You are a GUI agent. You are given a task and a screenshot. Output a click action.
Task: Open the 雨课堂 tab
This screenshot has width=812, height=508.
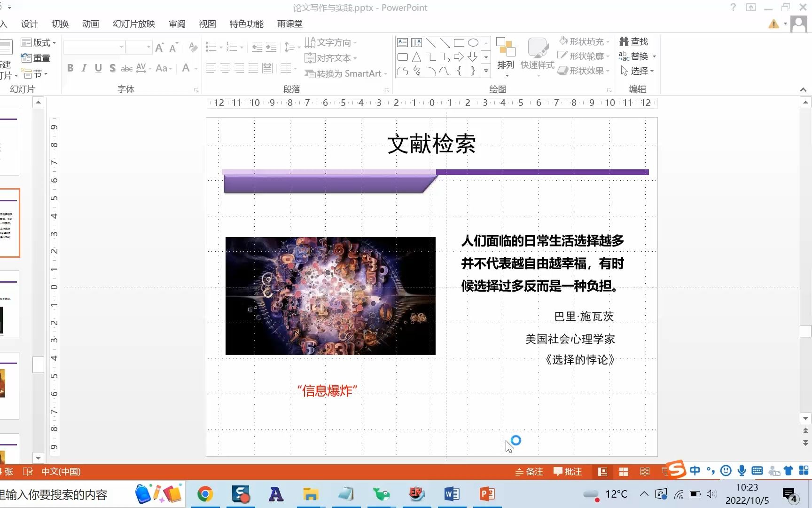click(290, 24)
